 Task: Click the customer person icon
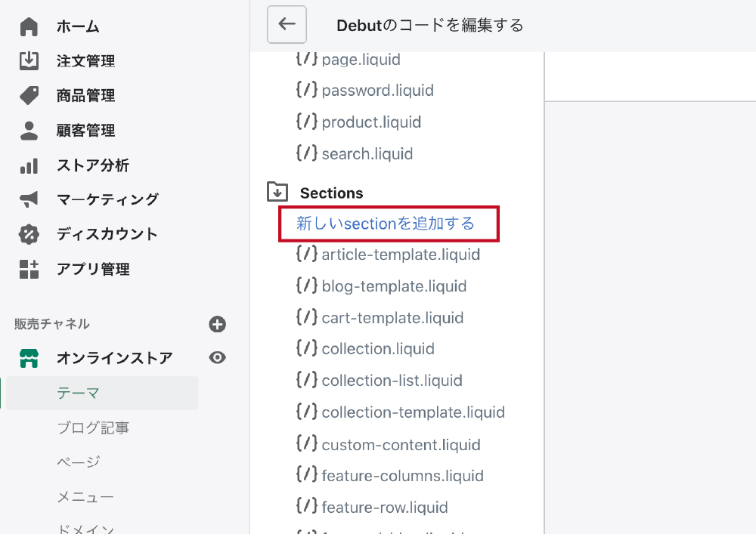tap(29, 131)
